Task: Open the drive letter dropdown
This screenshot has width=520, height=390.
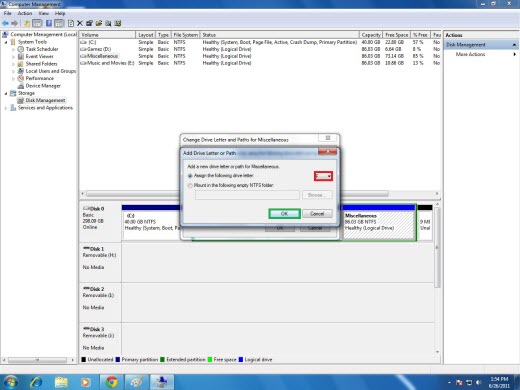Action: point(323,176)
